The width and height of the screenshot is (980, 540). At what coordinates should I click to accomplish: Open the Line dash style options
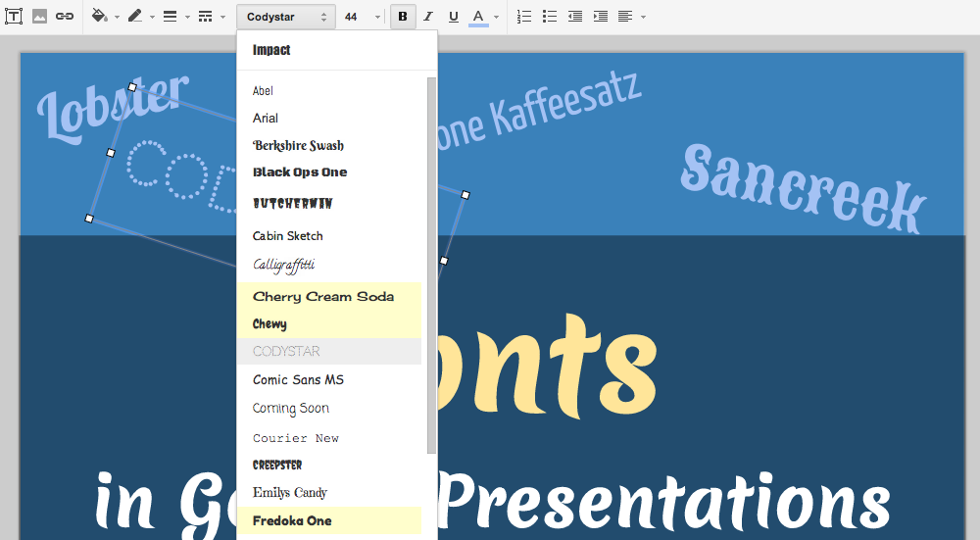tap(205, 17)
